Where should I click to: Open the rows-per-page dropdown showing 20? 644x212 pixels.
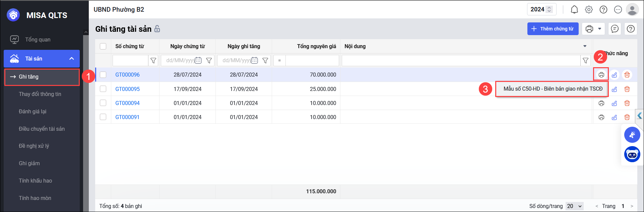574,206
